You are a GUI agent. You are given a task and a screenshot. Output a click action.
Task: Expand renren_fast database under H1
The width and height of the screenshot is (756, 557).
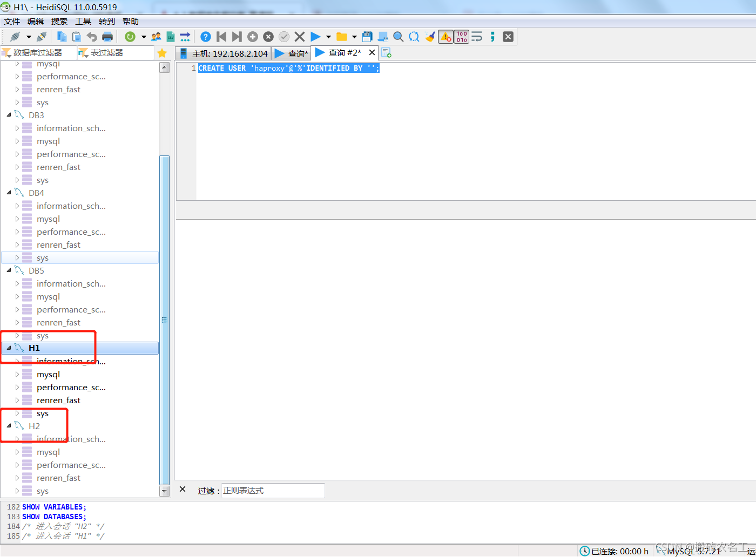coord(17,400)
